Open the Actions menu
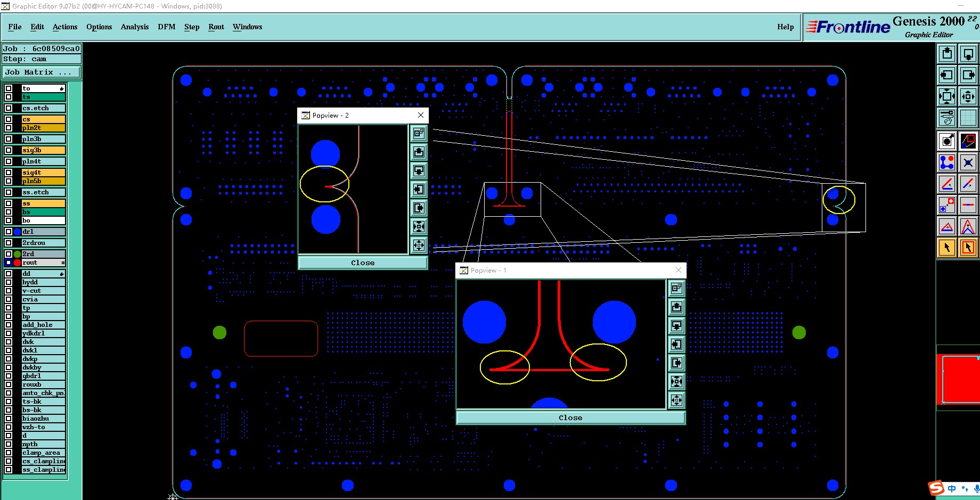The width and height of the screenshot is (980, 500). (65, 27)
